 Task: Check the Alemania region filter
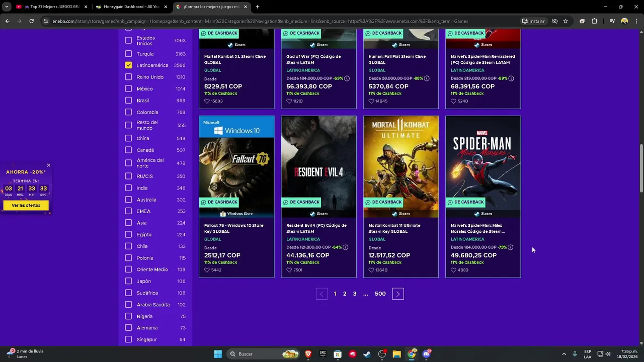coord(128,328)
